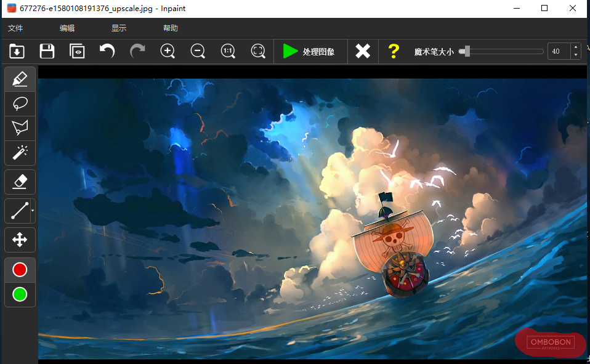
Task: Increase brush size with up arrow
Action: click(576, 47)
